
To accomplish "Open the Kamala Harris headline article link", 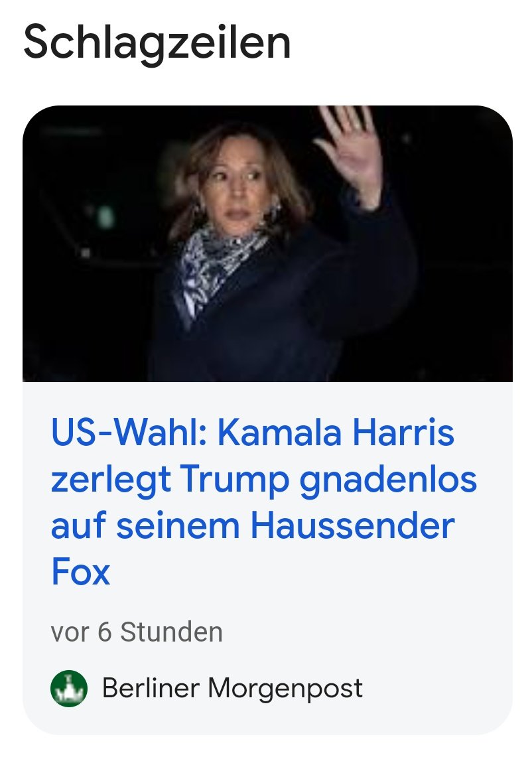I will [263, 502].
